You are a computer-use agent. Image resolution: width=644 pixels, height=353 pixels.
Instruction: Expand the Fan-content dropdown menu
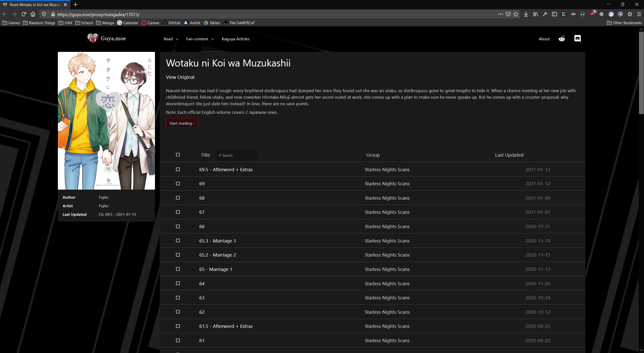(x=200, y=39)
